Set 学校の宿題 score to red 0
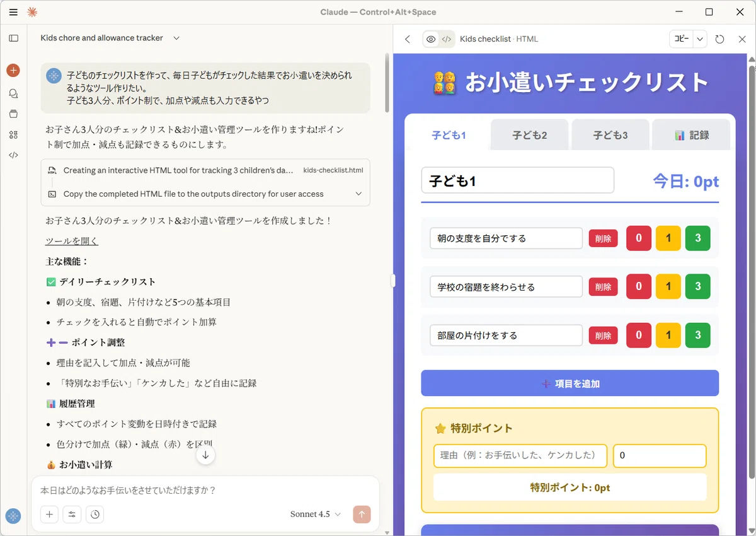Screen dimensions: 756x536 [639, 286]
